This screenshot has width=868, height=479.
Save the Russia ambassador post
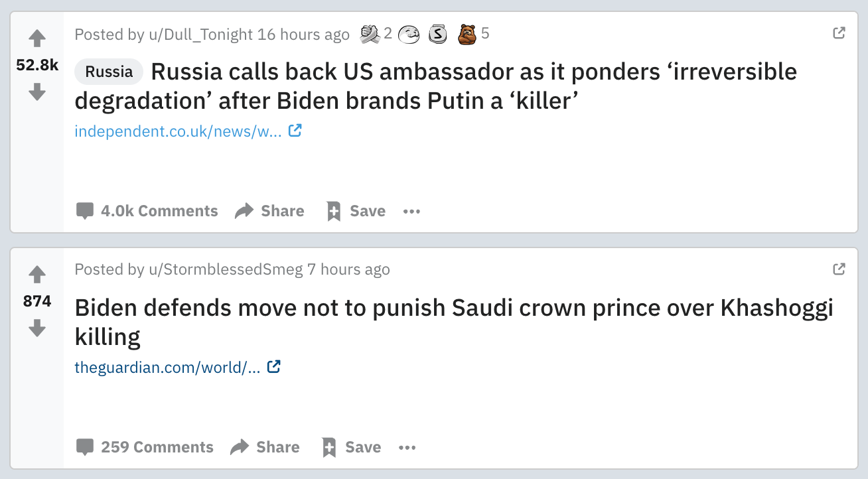356,212
